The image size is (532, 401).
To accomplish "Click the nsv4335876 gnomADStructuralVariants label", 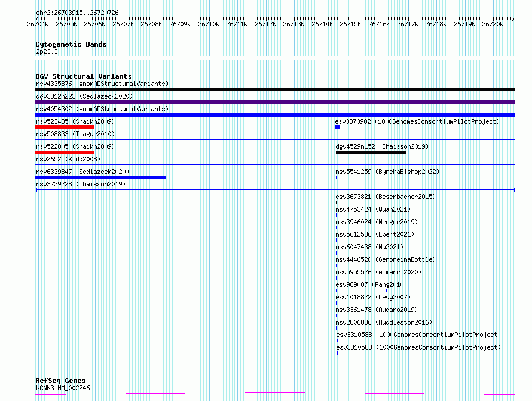I will coord(102,84).
